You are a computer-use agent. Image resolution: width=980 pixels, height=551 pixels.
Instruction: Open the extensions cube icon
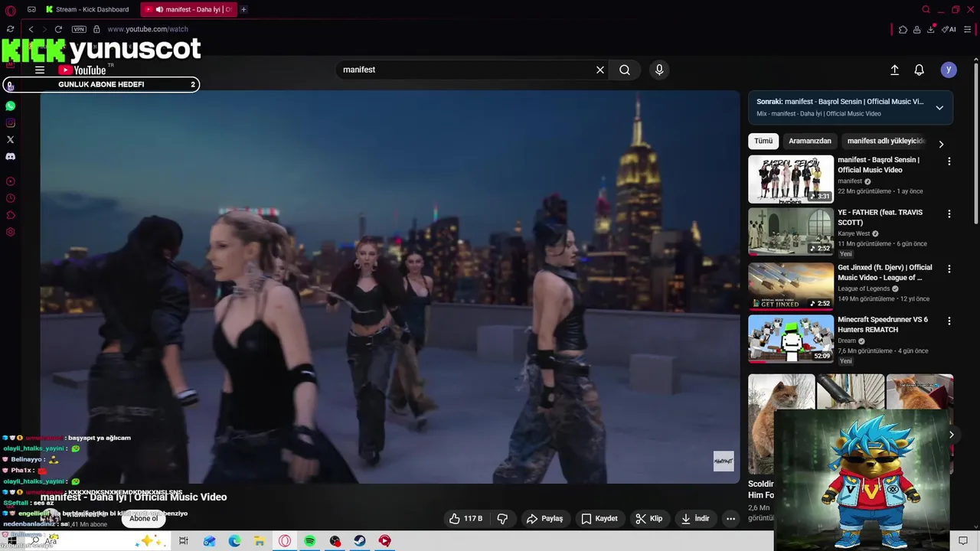903,29
